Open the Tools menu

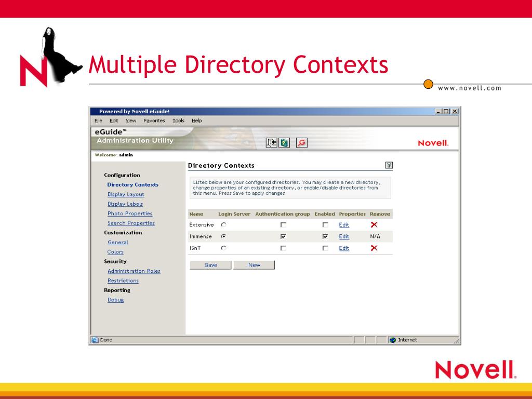coord(179,121)
